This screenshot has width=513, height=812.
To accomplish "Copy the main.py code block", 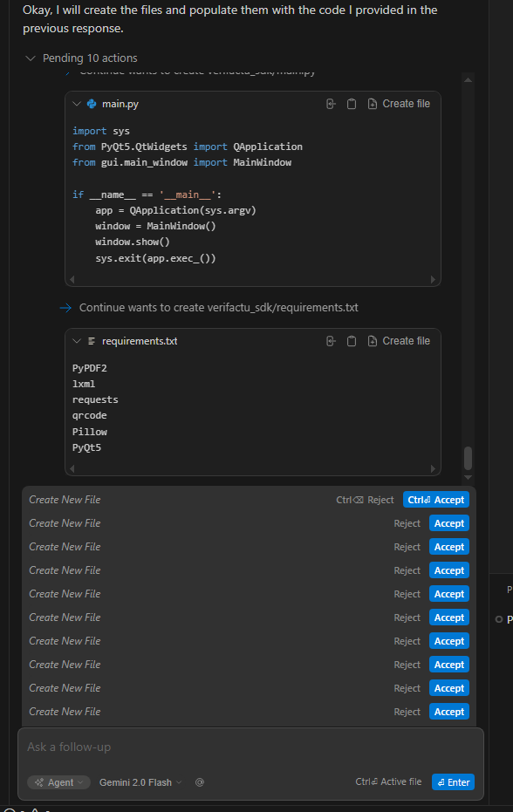I will click(351, 103).
